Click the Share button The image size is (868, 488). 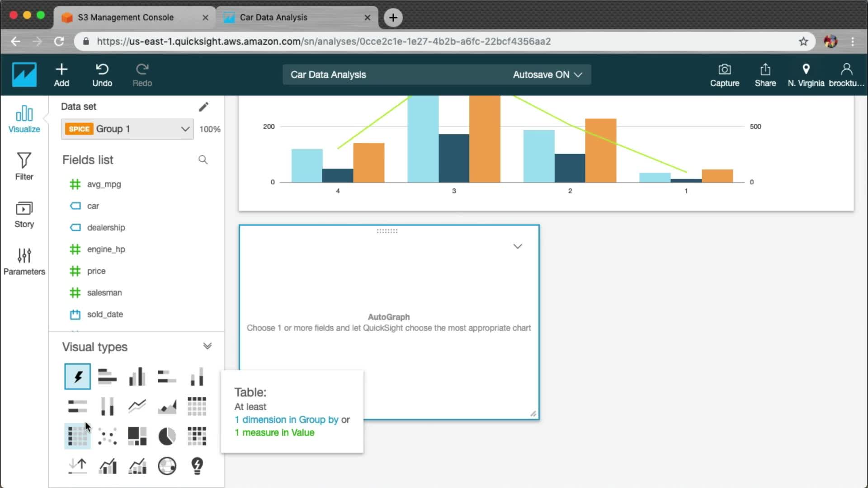pyautogui.click(x=765, y=75)
